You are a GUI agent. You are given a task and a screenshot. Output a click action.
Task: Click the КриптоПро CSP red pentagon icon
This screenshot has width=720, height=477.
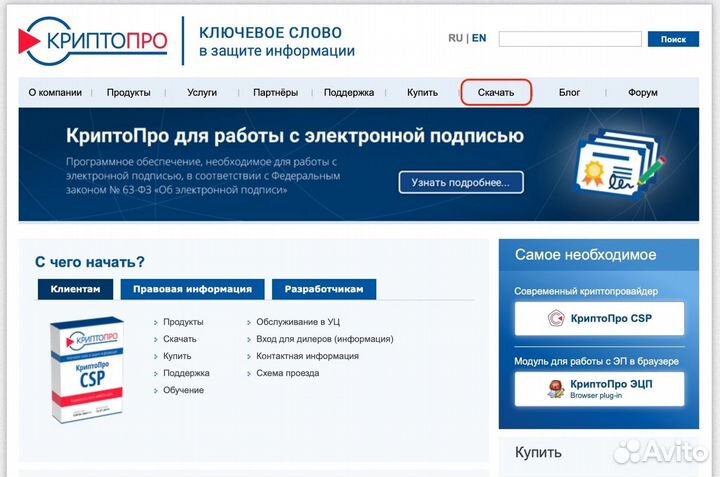click(556, 318)
